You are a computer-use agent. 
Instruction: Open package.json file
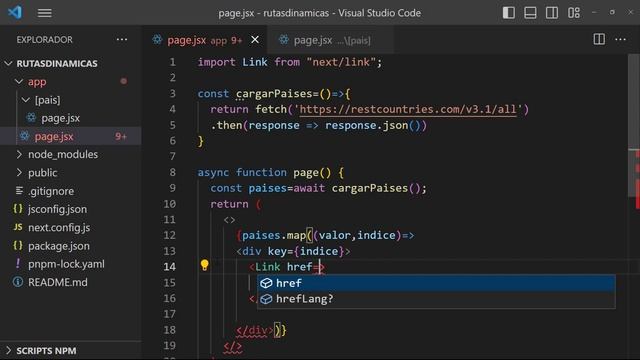click(58, 246)
